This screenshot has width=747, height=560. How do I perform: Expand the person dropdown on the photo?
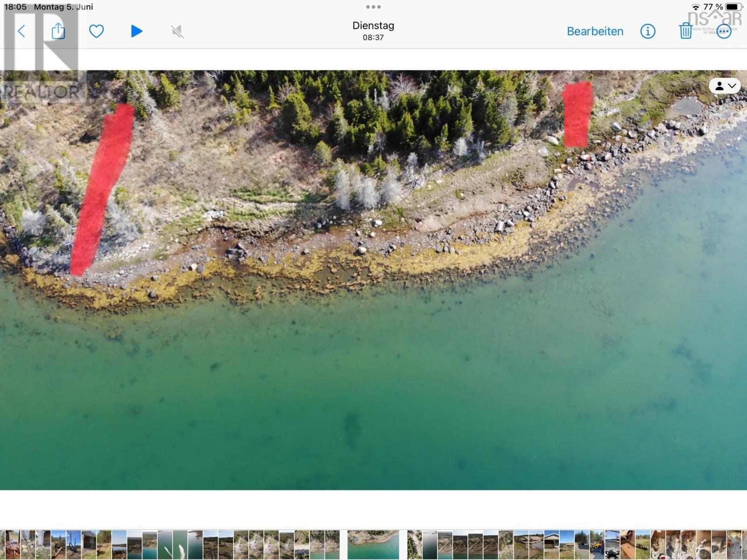point(725,86)
